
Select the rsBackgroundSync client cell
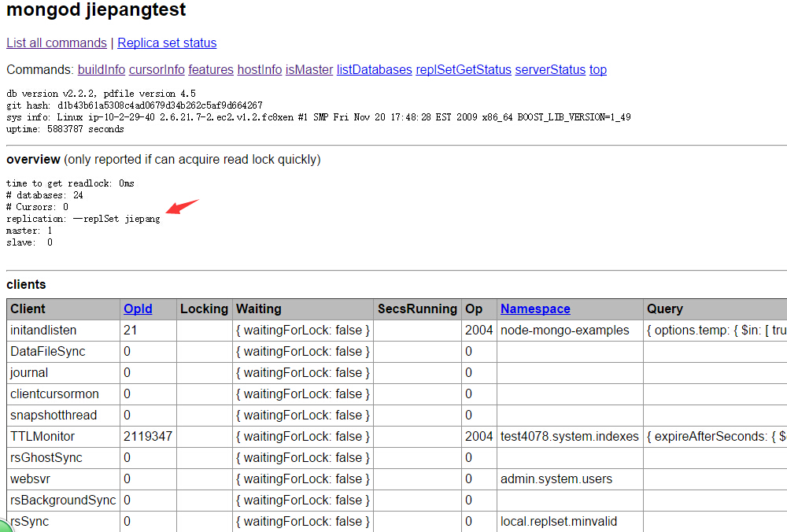coord(63,501)
